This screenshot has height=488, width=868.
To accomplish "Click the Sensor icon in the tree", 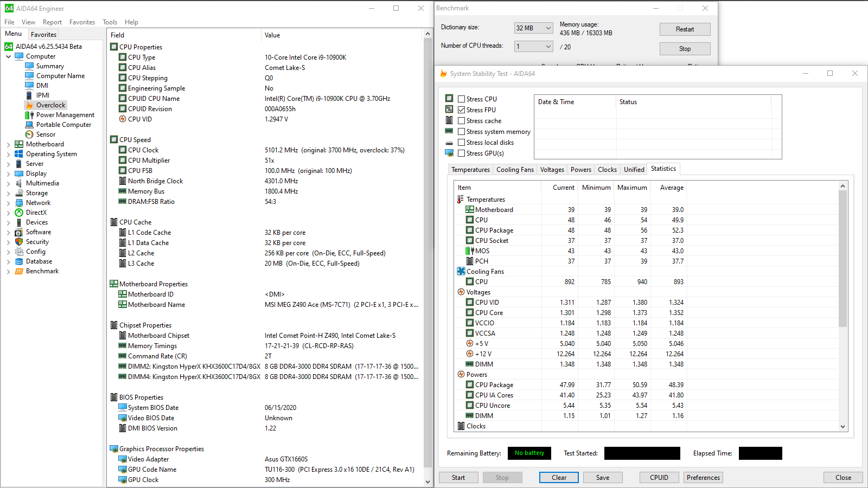I will [x=29, y=134].
